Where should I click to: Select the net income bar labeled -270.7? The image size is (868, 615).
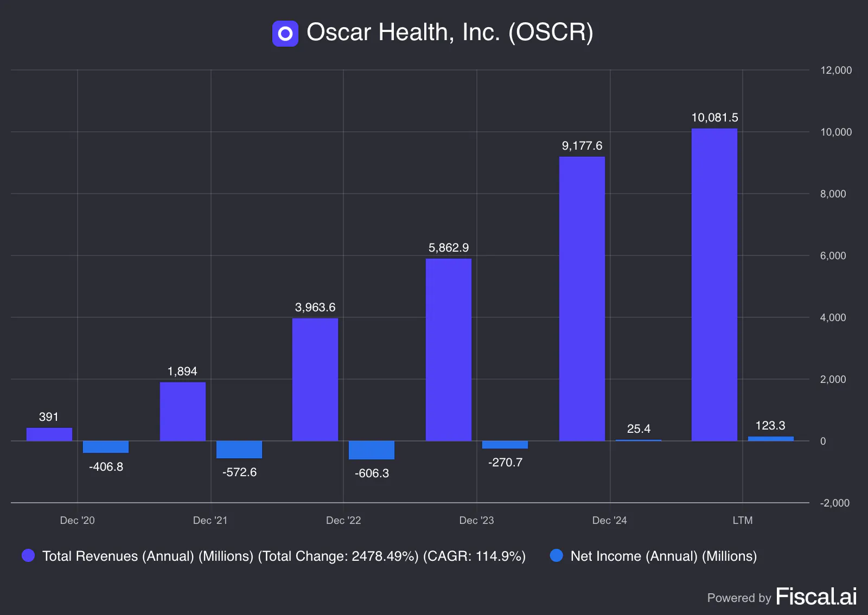(x=505, y=445)
